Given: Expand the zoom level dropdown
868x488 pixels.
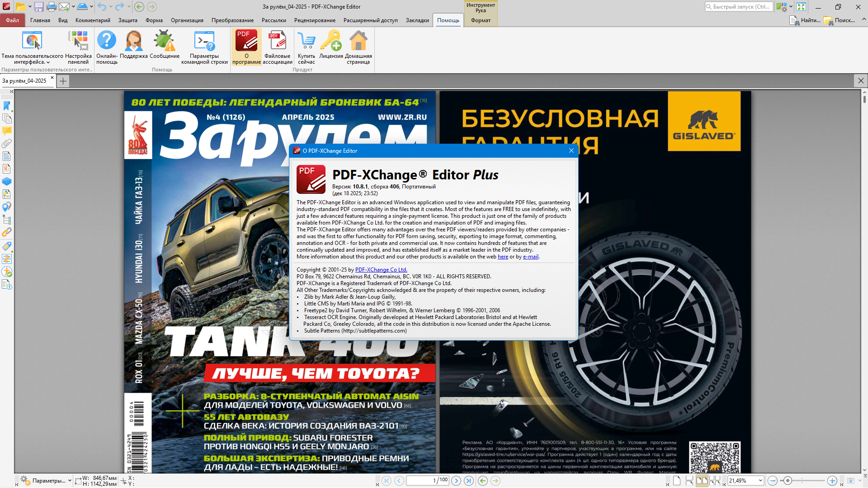Looking at the screenshot, I should click(760, 481).
